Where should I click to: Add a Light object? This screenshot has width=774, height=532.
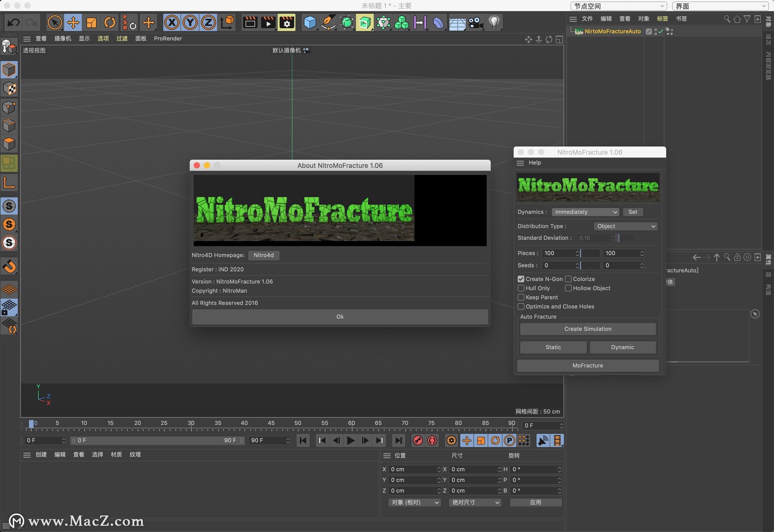494,23
